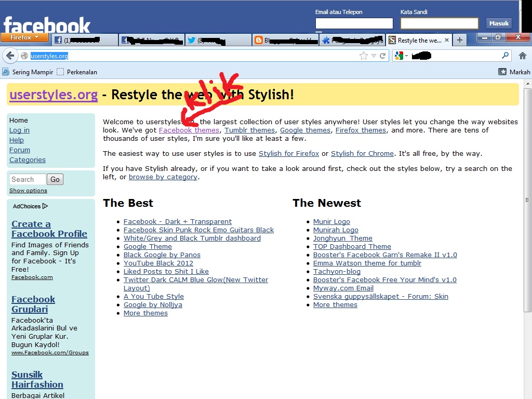Screen dimensions: 532x399
Task: Open Munir Logo in The Newest
Action: pos(331,221)
